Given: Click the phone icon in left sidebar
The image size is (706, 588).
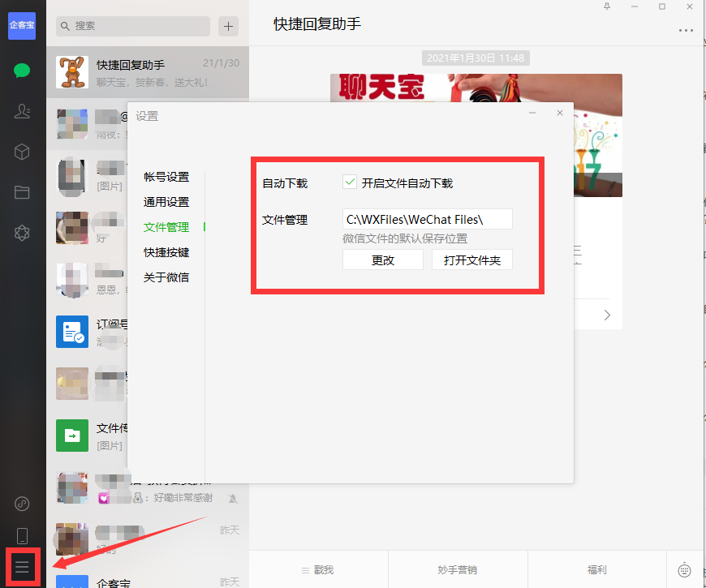Looking at the screenshot, I should click(22, 536).
